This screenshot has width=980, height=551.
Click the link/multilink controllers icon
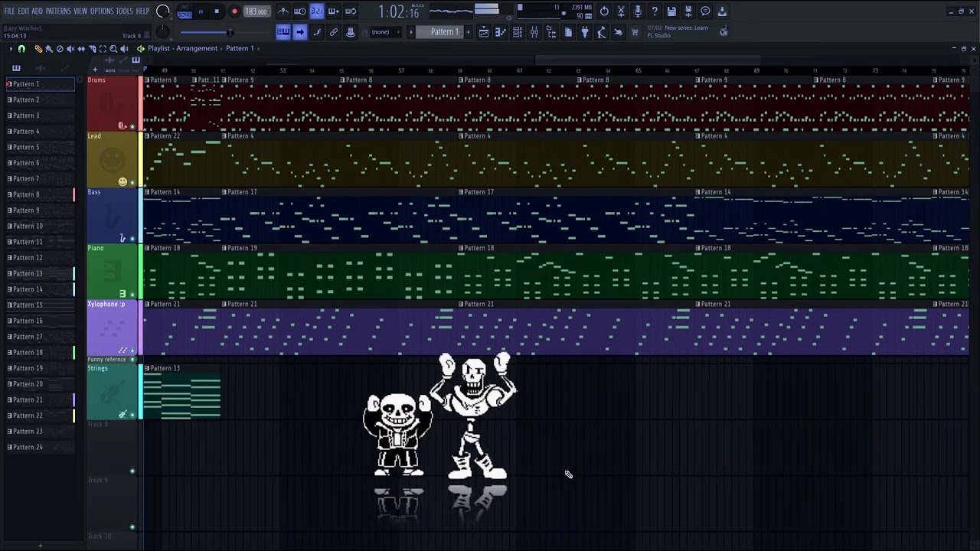(x=333, y=32)
